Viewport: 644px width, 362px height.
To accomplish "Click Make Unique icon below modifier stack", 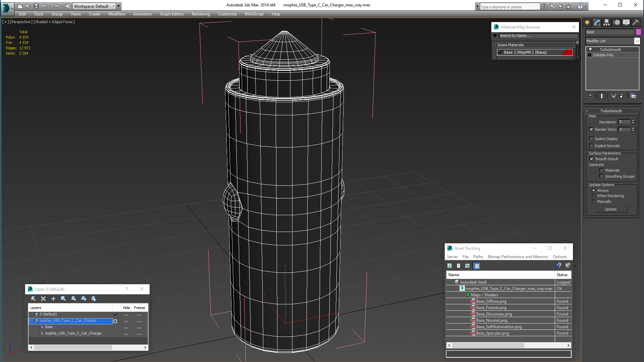I will point(613,96).
